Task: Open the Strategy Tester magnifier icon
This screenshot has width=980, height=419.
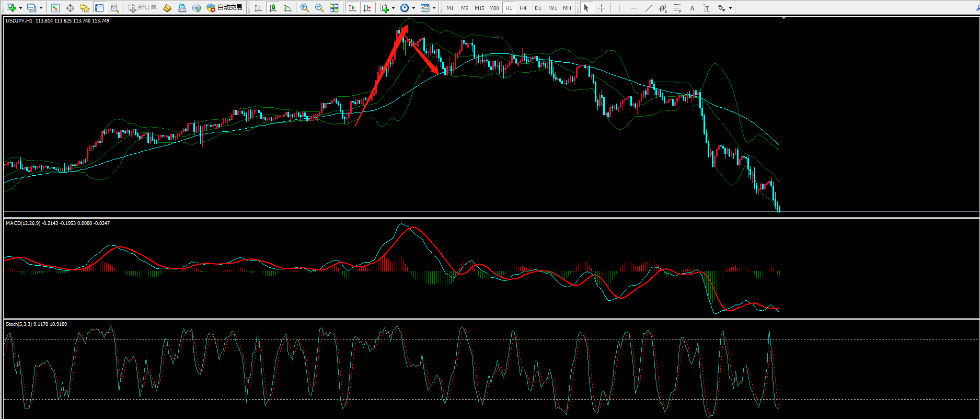Action: (x=114, y=8)
